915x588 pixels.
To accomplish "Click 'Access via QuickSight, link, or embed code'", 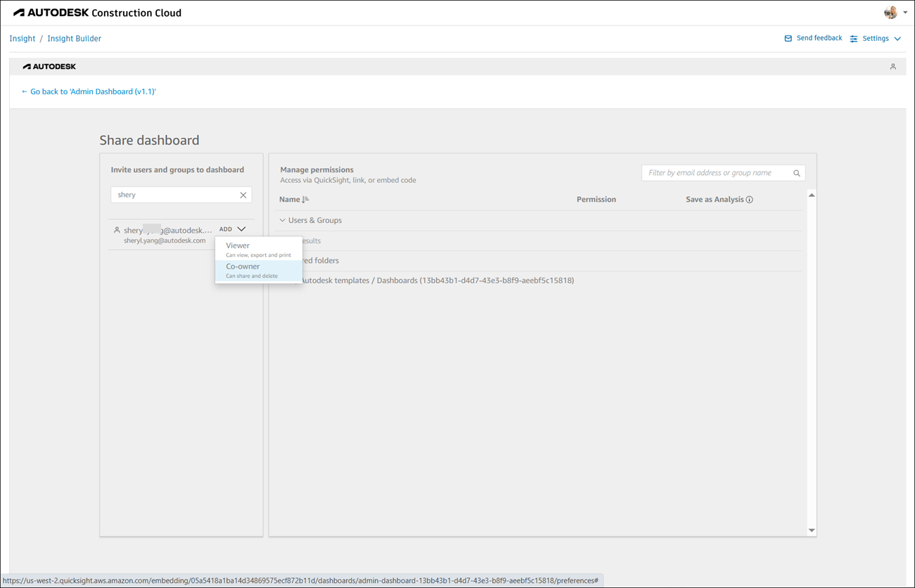I will pos(348,181).
